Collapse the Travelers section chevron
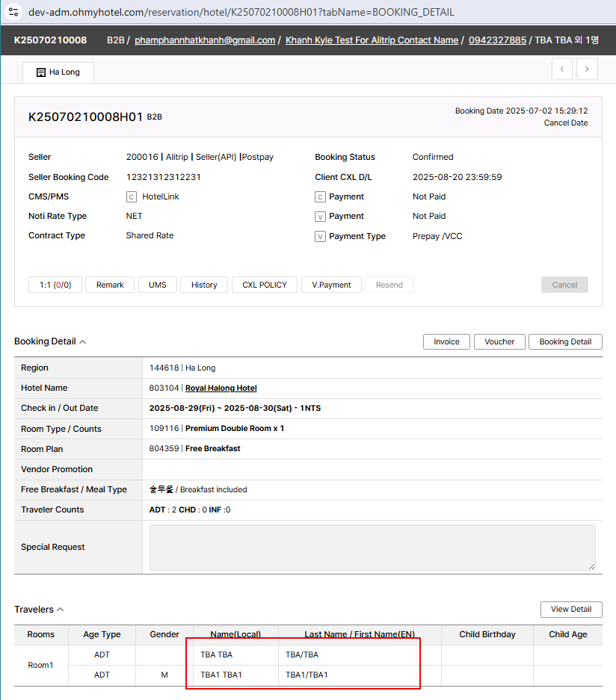 tap(61, 610)
